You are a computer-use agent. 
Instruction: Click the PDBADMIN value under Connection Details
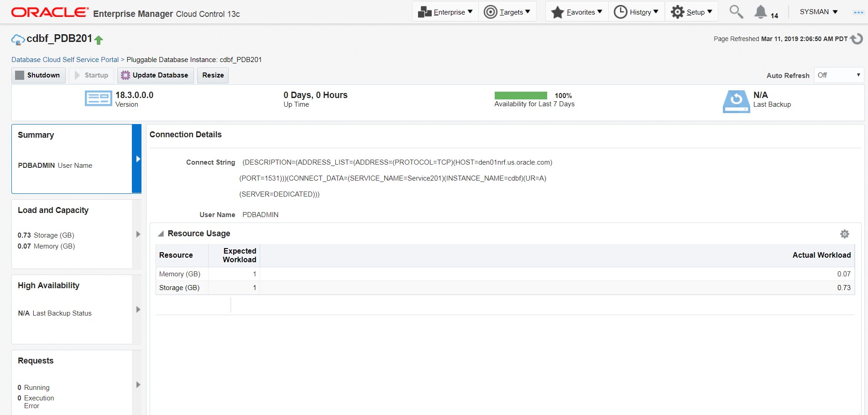(x=260, y=215)
